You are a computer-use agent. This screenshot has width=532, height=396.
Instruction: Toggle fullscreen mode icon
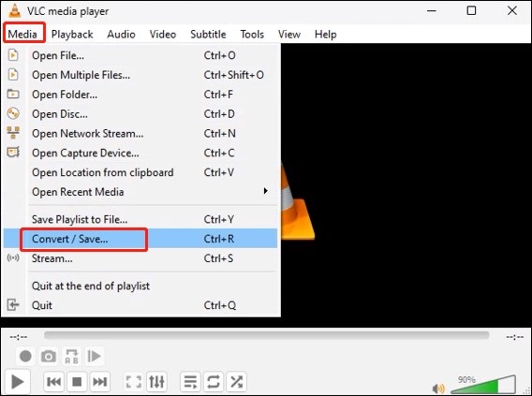tap(134, 382)
